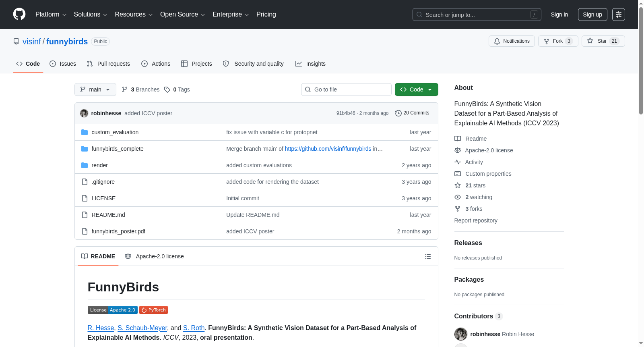Click robinhesse avatar in commit bar
The height and width of the screenshot is (347, 644).
pos(84,113)
